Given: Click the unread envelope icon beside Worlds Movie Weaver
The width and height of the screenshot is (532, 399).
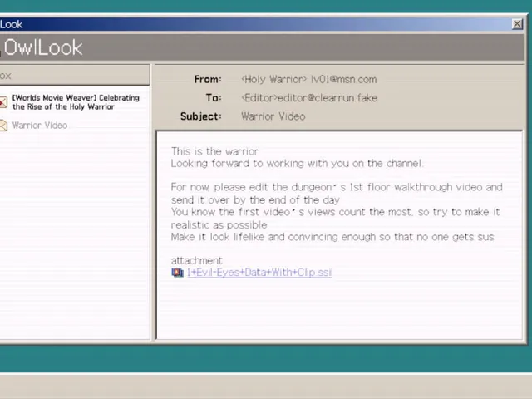Looking at the screenshot, I should [x=3, y=102].
